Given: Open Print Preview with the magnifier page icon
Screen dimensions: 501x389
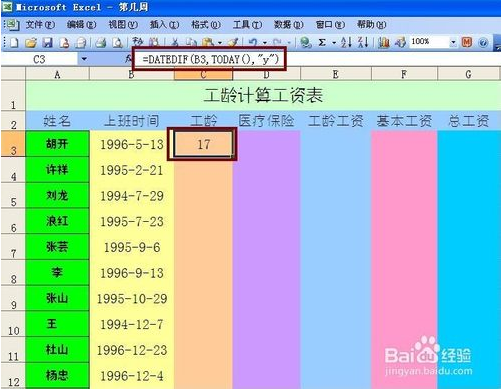Looking at the screenshot, I should pyautogui.click(x=117, y=43).
